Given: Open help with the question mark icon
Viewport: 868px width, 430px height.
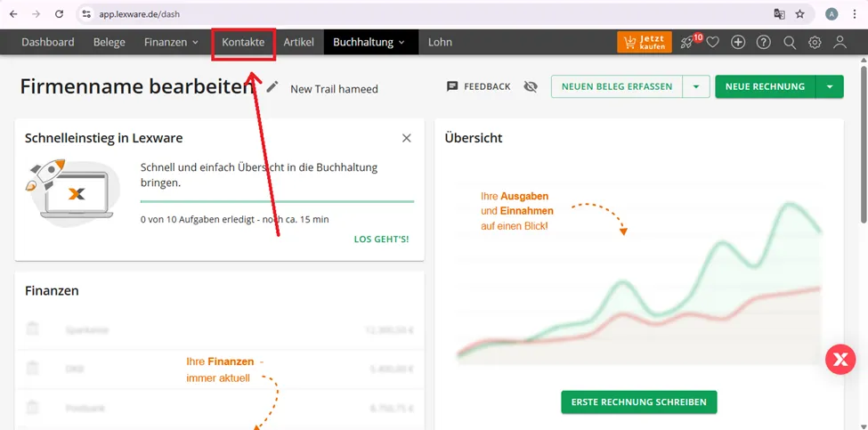Looking at the screenshot, I should 764,42.
